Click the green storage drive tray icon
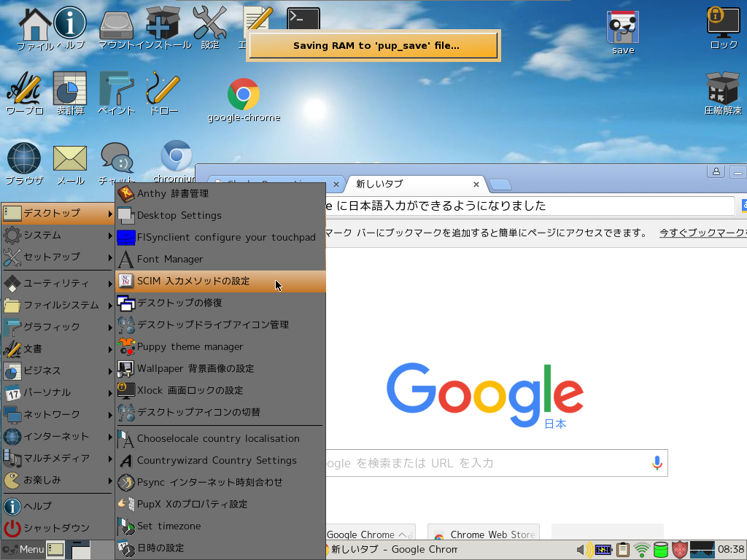 pyautogui.click(x=660, y=550)
